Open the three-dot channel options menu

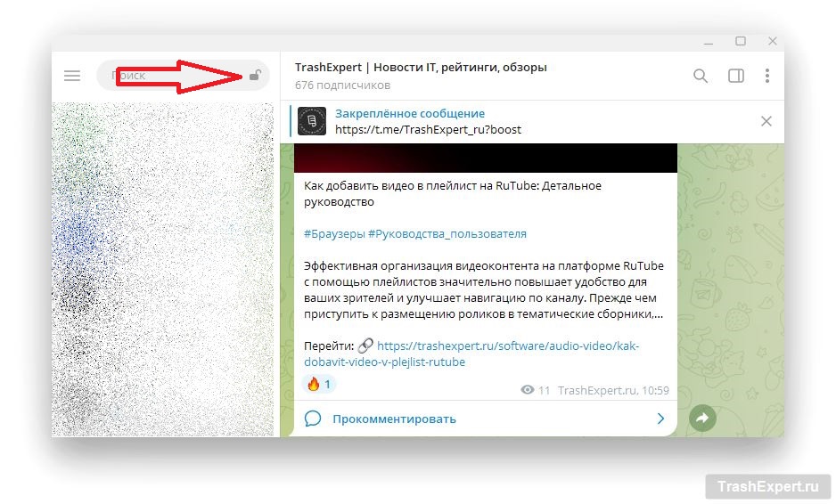pyautogui.click(x=766, y=76)
